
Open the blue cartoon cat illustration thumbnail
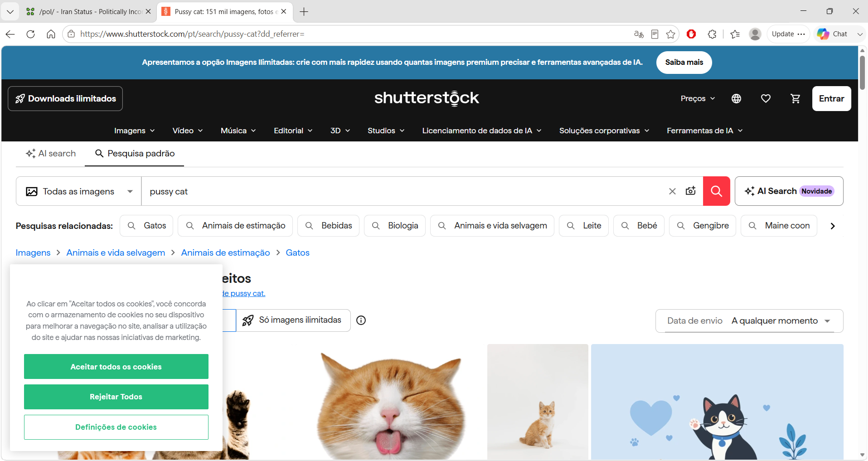tap(717, 402)
